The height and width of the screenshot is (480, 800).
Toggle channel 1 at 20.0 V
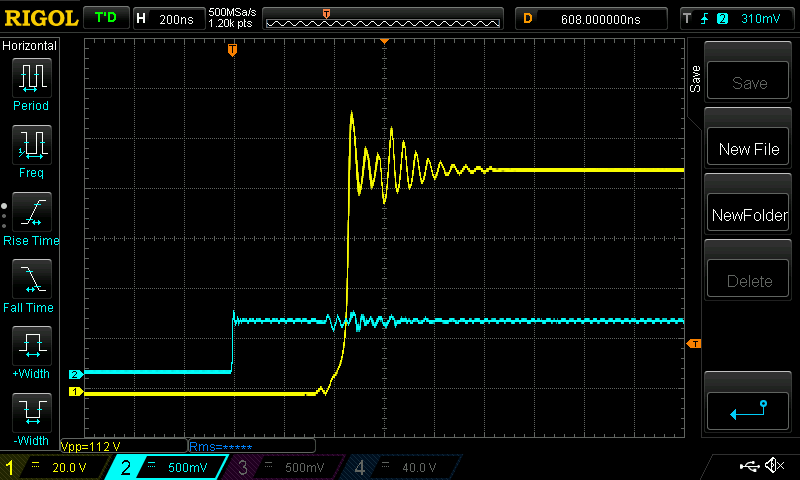[53, 467]
